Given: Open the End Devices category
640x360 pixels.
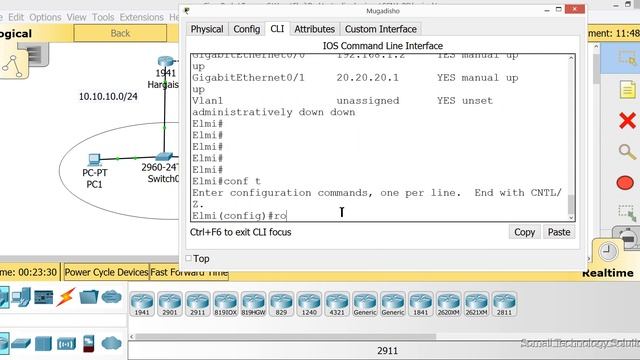Looking at the screenshot, I should [21, 297].
